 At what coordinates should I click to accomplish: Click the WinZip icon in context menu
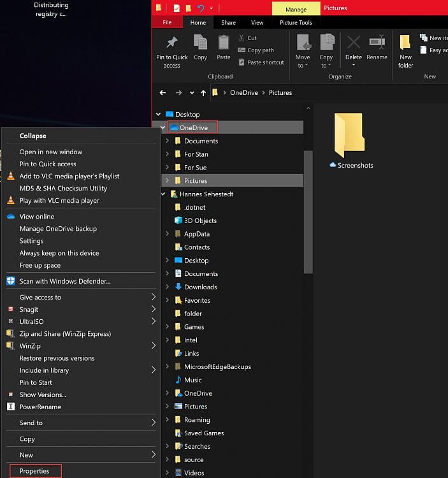(x=10, y=345)
